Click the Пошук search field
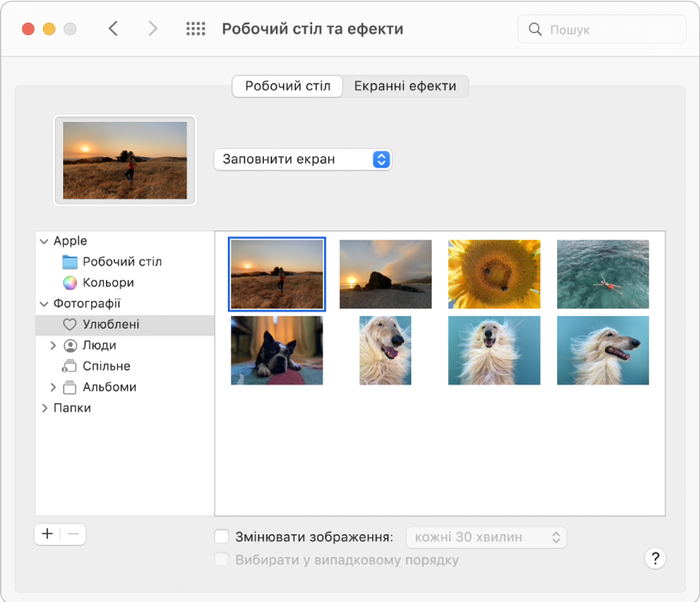This screenshot has height=602, width=700. 602,29
